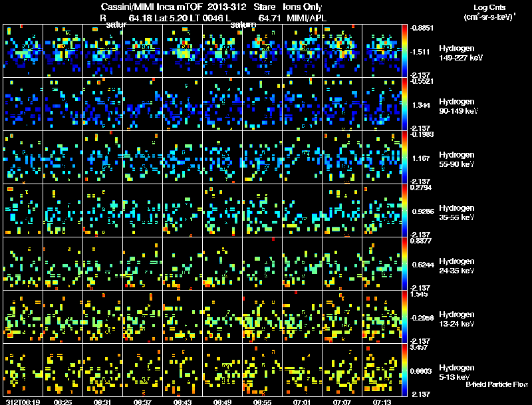532x405 pixels.
Task: Click the 90-149 keV panel at 06:37
Action: pyautogui.click(x=142, y=104)
